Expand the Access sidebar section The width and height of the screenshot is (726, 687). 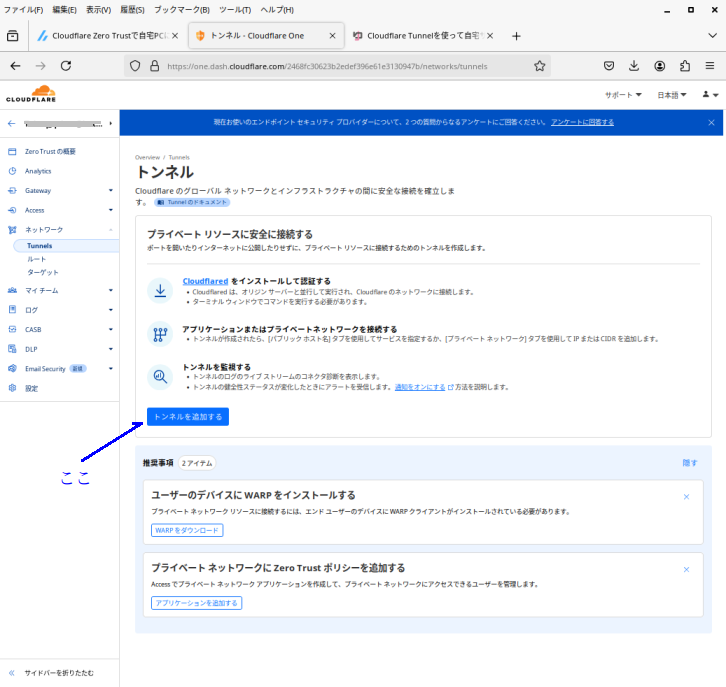pos(111,210)
